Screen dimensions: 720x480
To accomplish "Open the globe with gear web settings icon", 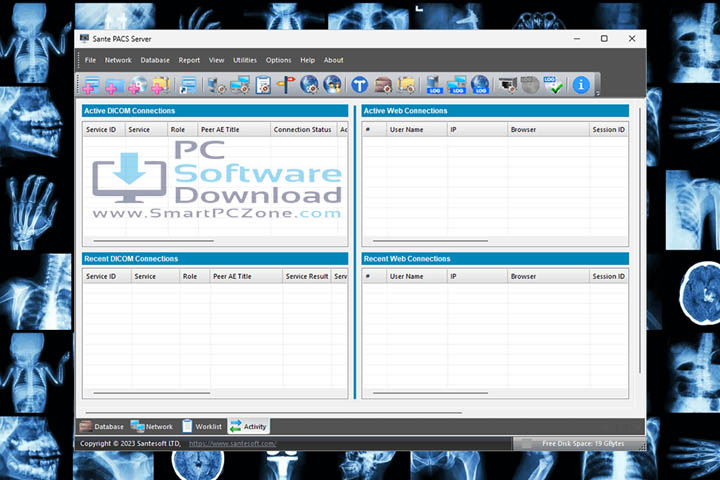I will pos(309,85).
